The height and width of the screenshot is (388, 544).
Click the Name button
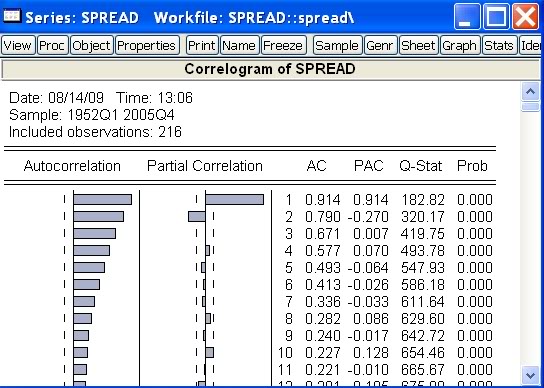pos(240,45)
